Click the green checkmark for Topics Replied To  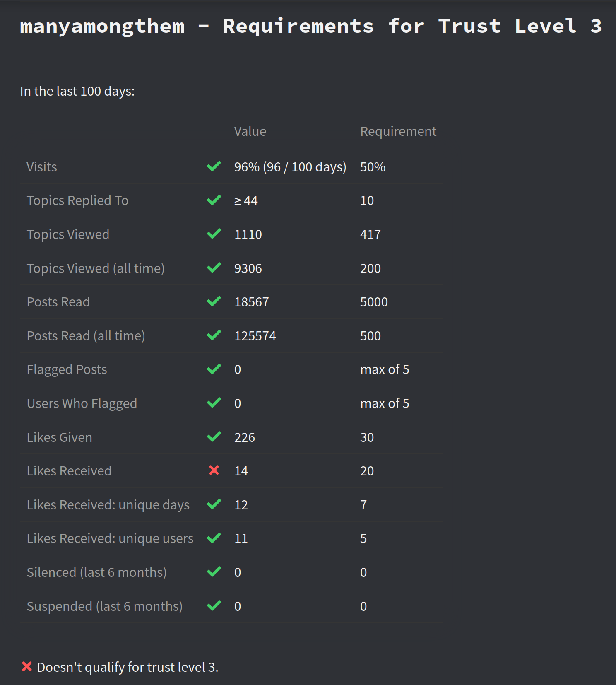tap(214, 200)
